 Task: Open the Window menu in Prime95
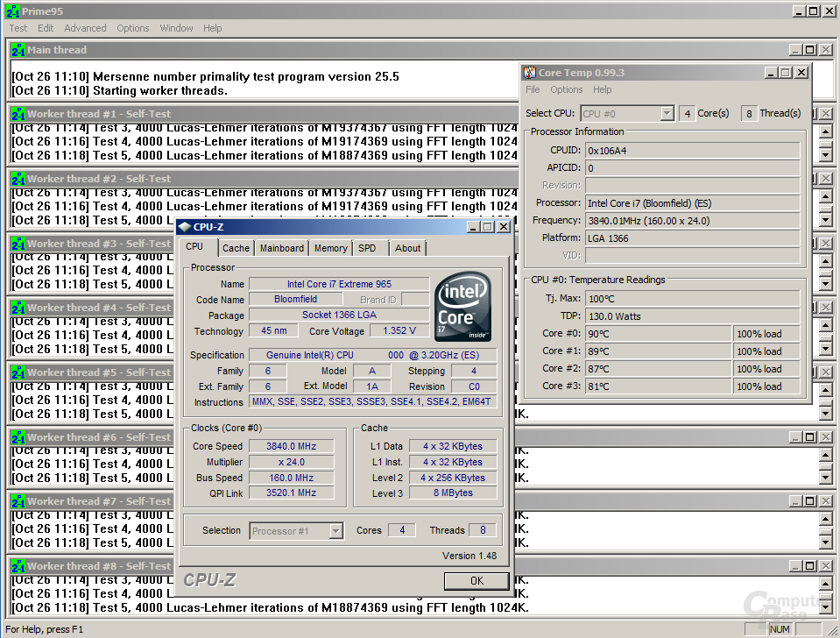tap(176, 28)
